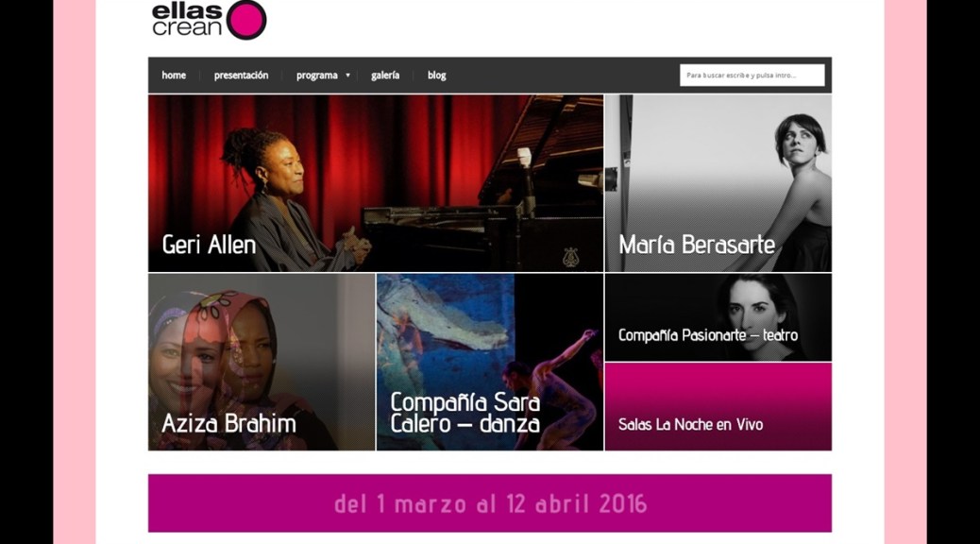Screen dimensions: 980x544
Task: Open the programa menu item
Action: [x=317, y=75]
